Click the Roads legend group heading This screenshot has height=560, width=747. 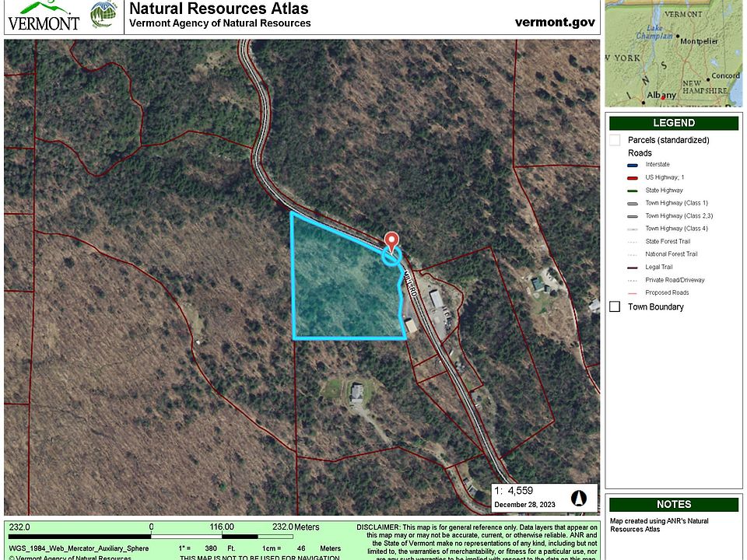click(640, 153)
